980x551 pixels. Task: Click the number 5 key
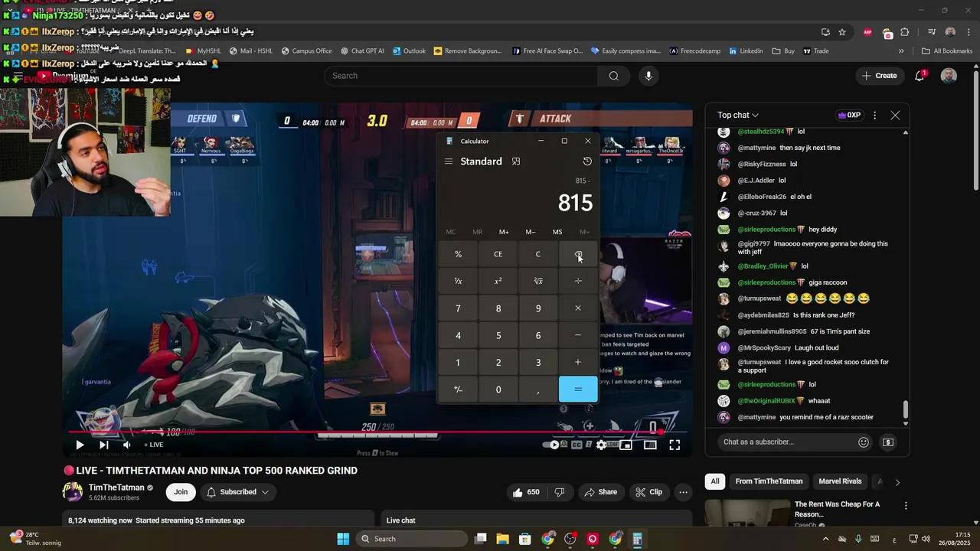click(498, 335)
